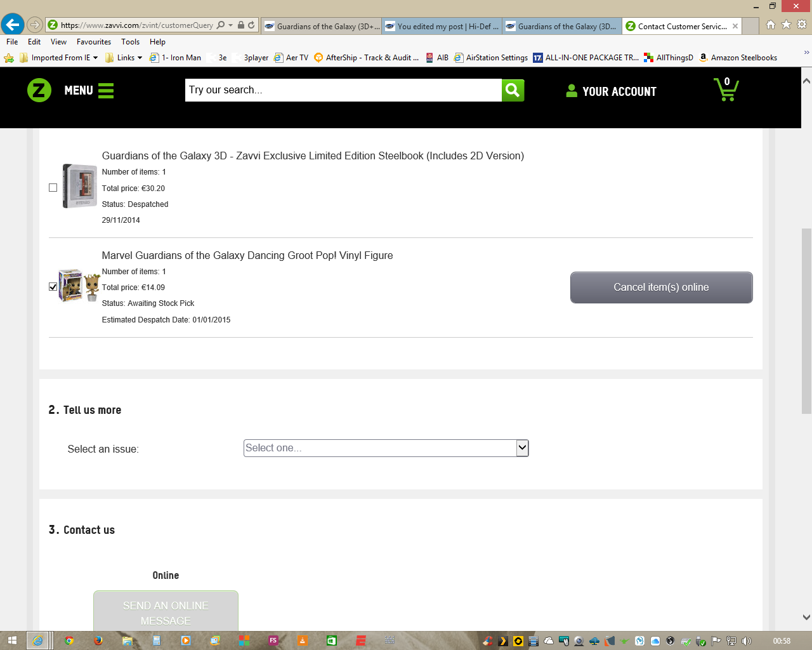Open Firefox from the taskbar

click(x=98, y=640)
